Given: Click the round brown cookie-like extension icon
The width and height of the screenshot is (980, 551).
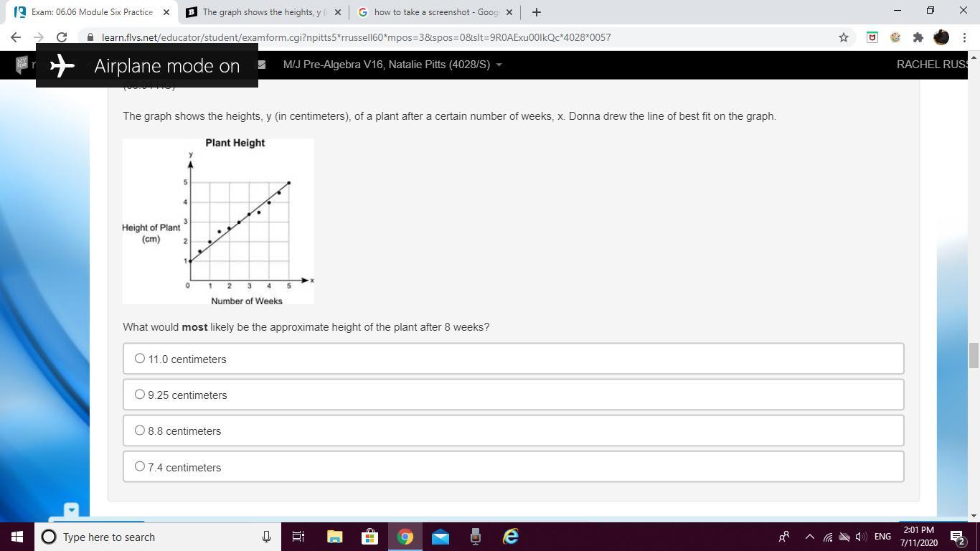Looking at the screenshot, I should (x=895, y=37).
